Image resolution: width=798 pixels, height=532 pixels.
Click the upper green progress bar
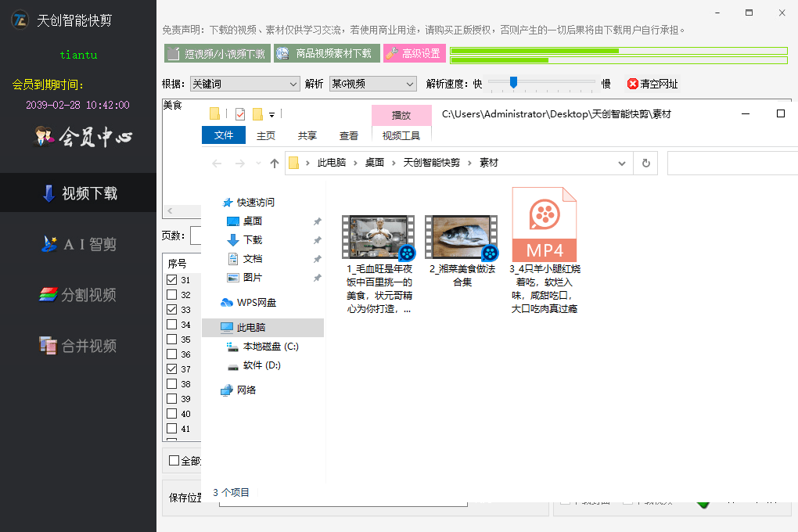pyautogui.click(x=619, y=51)
